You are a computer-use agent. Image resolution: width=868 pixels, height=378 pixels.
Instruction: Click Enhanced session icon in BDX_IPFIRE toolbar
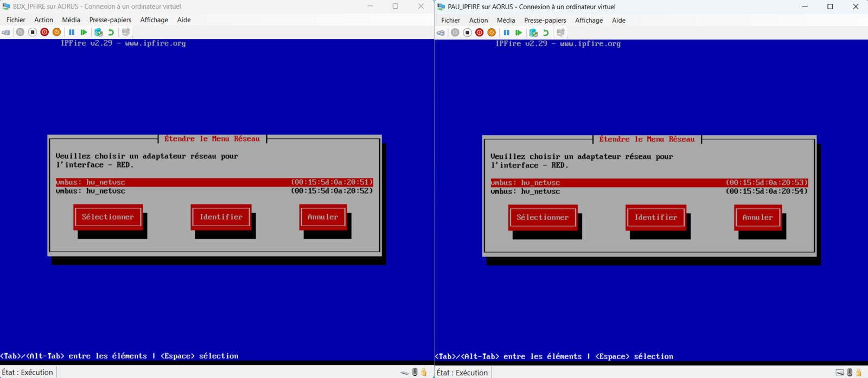[126, 33]
